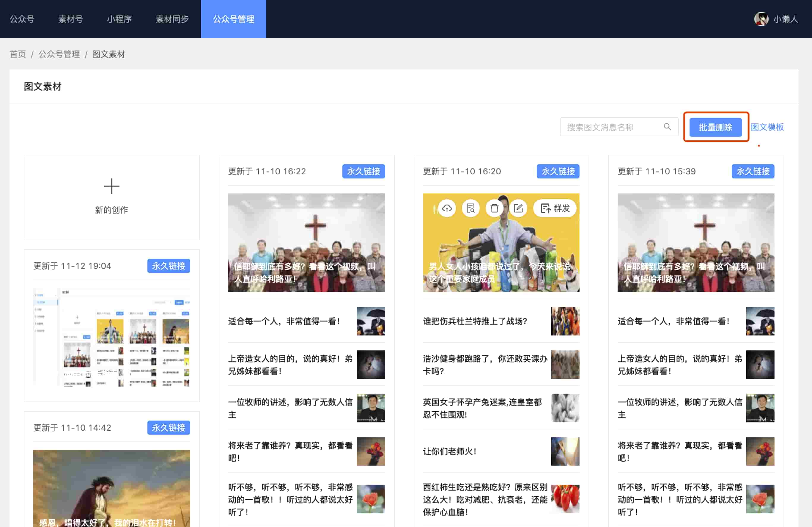The image size is (812, 527).
Task: Click 永久链接 on the 11-10 15:39 card
Action: (x=753, y=171)
